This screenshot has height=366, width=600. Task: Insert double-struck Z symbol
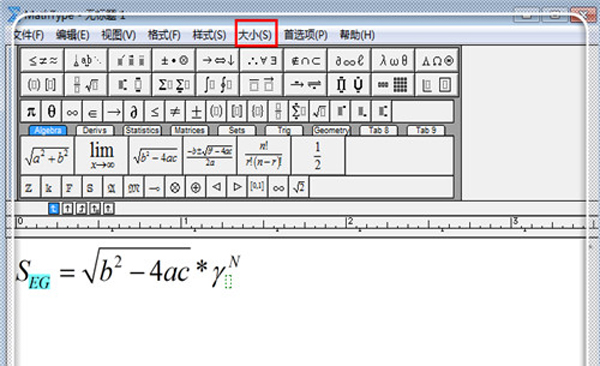pyautogui.click(x=30, y=187)
